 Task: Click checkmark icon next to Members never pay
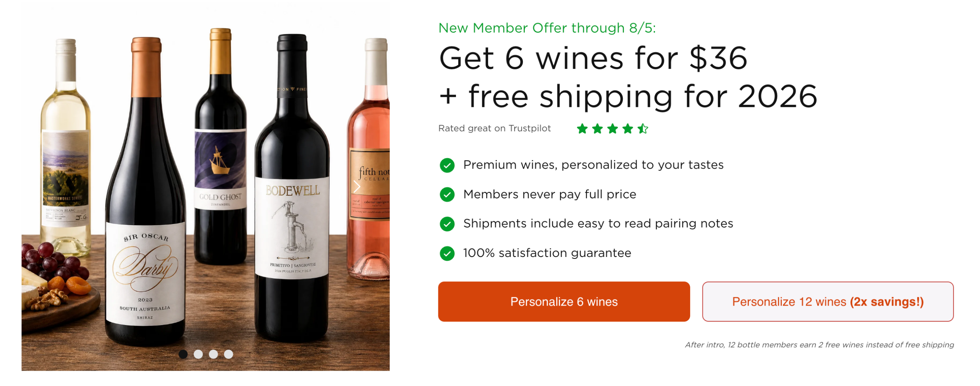447,195
